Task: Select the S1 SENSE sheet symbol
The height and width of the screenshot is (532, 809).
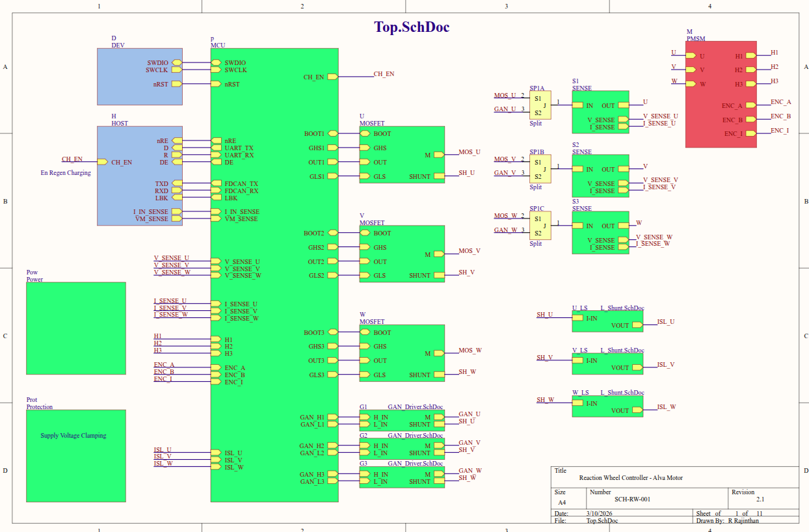Action: [x=600, y=112]
